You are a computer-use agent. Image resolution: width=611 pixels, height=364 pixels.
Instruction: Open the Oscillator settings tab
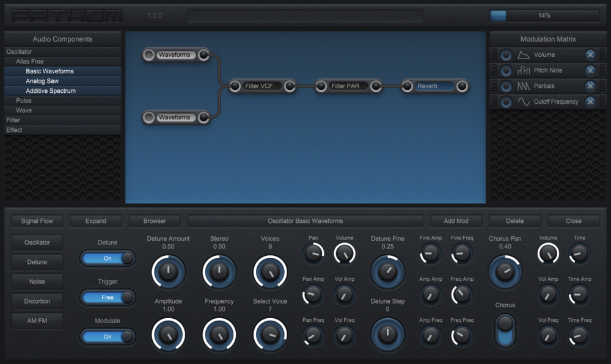pyautogui.click(x=37, y=242)
